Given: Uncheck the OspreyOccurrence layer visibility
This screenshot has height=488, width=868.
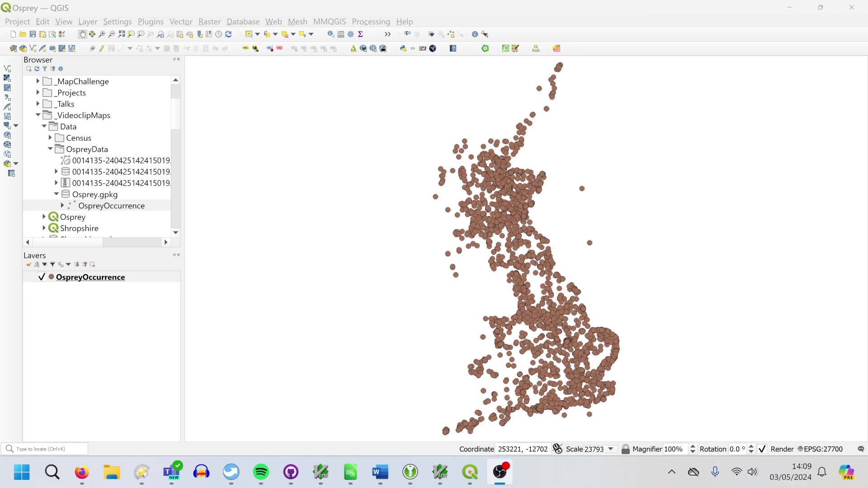Looking at the screenshot, I should pos(41,277).
